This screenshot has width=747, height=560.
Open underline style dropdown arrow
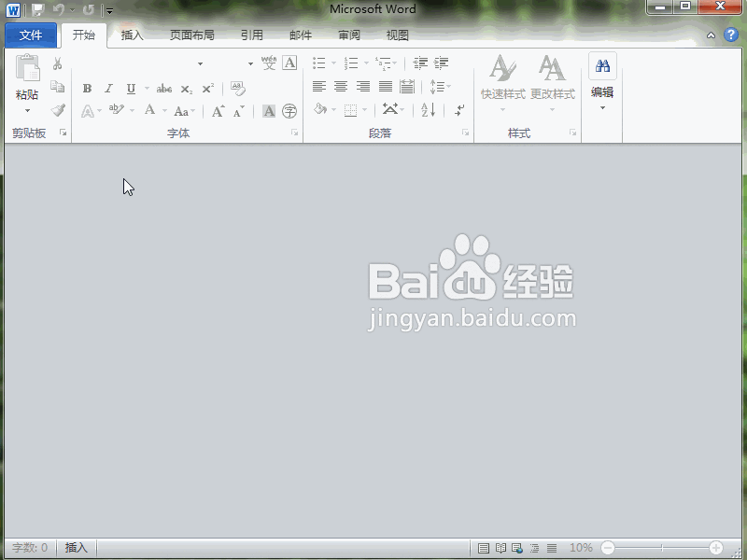[x=147, y=89]
